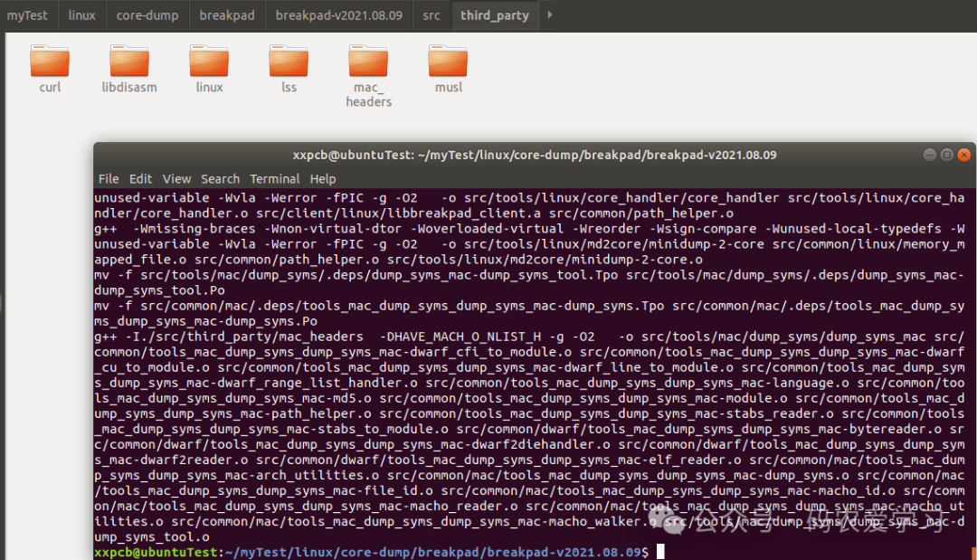Image resolution: width=977 pixels, height=560 pixels.
Task: Go to breakpad in the path bar
Action: pos(227,15)
